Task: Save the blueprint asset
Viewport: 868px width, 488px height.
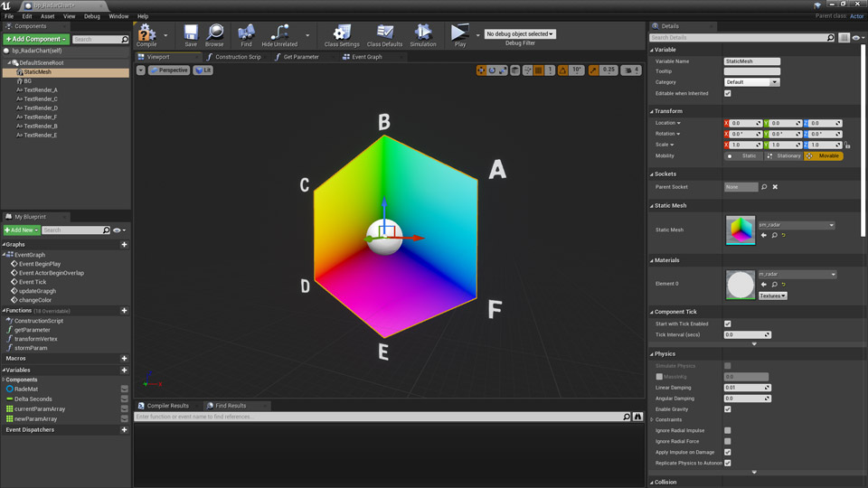Action: point(191,35)
